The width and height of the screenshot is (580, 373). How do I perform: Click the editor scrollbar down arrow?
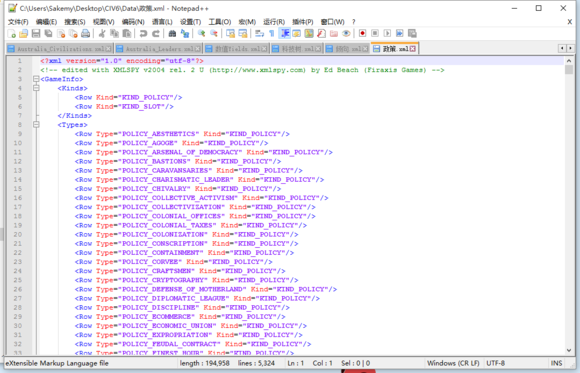tap(569, 350)
